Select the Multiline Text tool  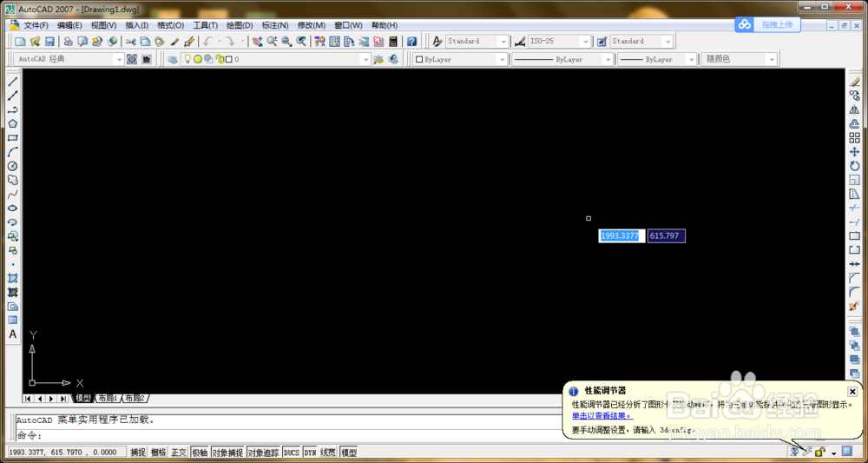13,334
